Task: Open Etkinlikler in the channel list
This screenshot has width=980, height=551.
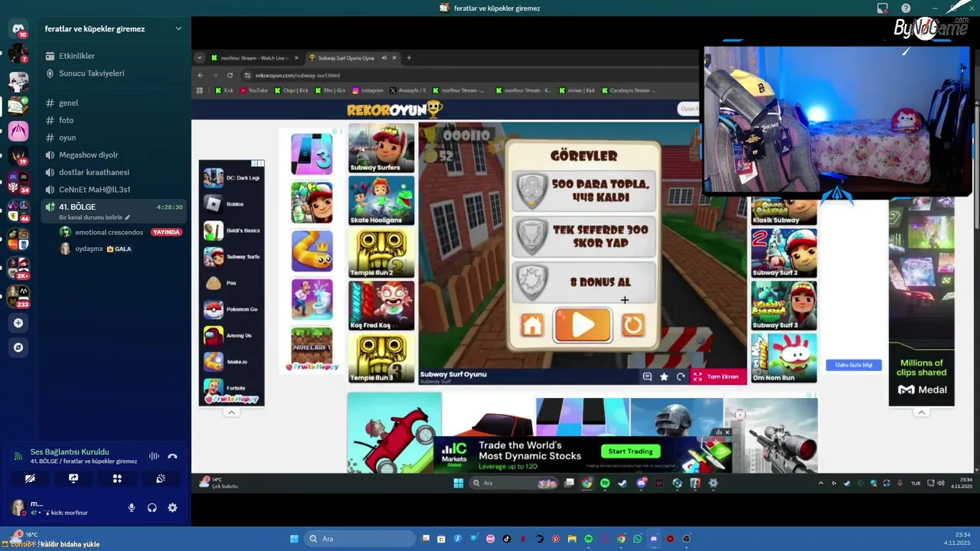Action: (113, 56)
